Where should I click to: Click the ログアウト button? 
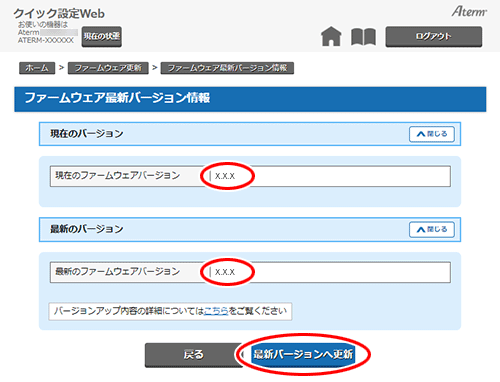pyautogui.click(x=434, y=36)
